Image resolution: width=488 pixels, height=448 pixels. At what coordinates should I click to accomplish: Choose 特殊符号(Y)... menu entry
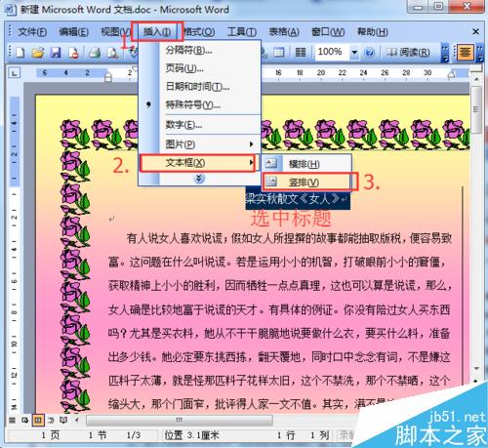[199, 104]
